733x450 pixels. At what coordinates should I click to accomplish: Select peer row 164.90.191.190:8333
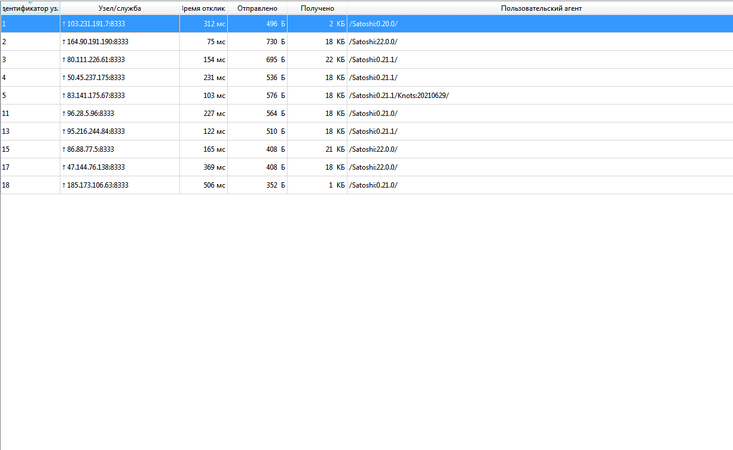98,42
